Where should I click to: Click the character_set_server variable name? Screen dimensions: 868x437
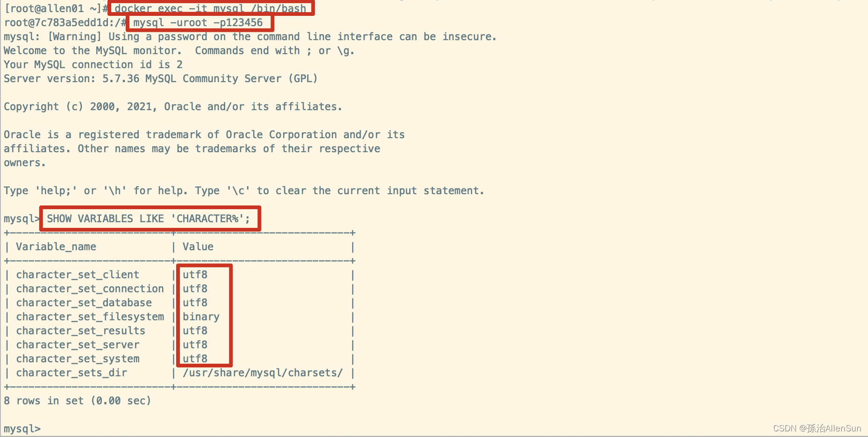[x=78, y=345]
